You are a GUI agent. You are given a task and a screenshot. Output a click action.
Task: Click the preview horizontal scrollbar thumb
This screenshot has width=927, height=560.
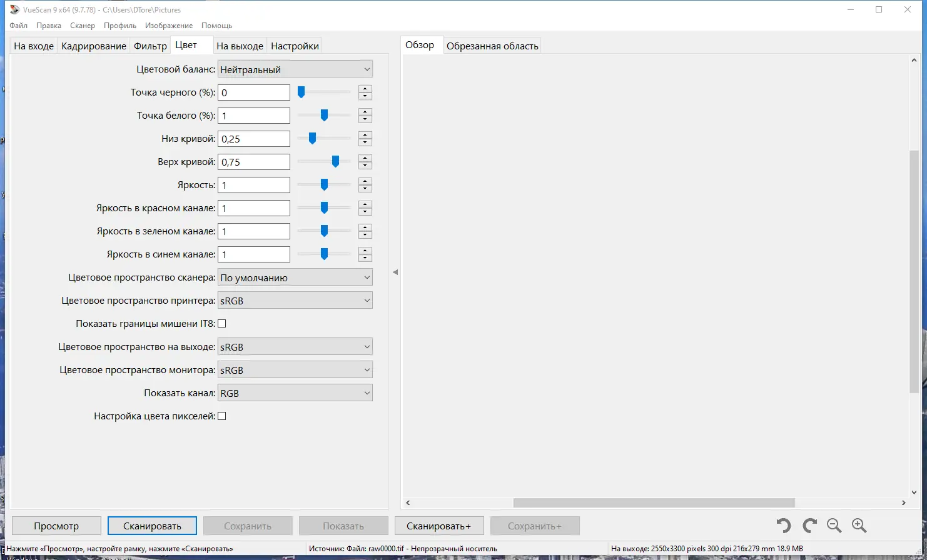pos(654,502)
